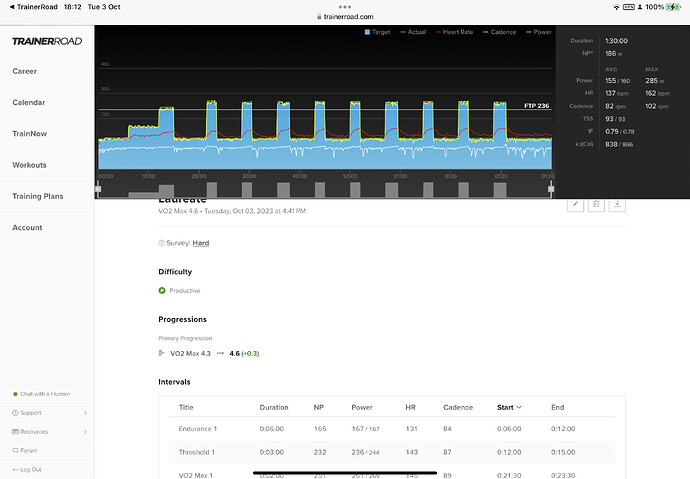Tap the three-dots multitasking icon at top
This screenshot has width=690, height=479.
345,7
